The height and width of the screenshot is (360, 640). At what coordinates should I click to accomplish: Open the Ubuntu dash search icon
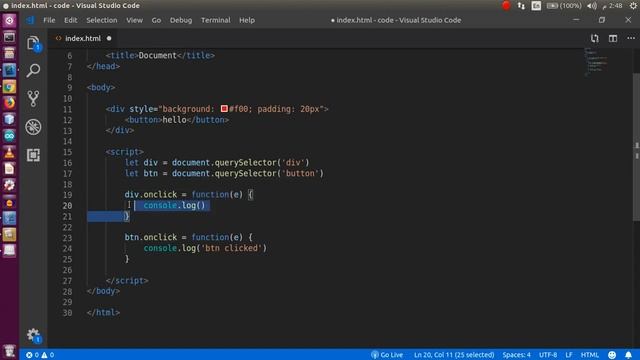(x=9, y=20)
